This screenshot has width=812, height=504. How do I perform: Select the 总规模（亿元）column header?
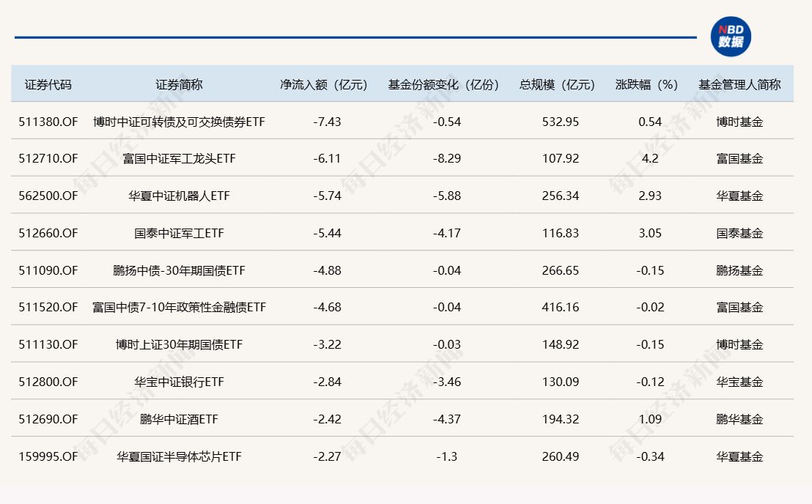558,84
